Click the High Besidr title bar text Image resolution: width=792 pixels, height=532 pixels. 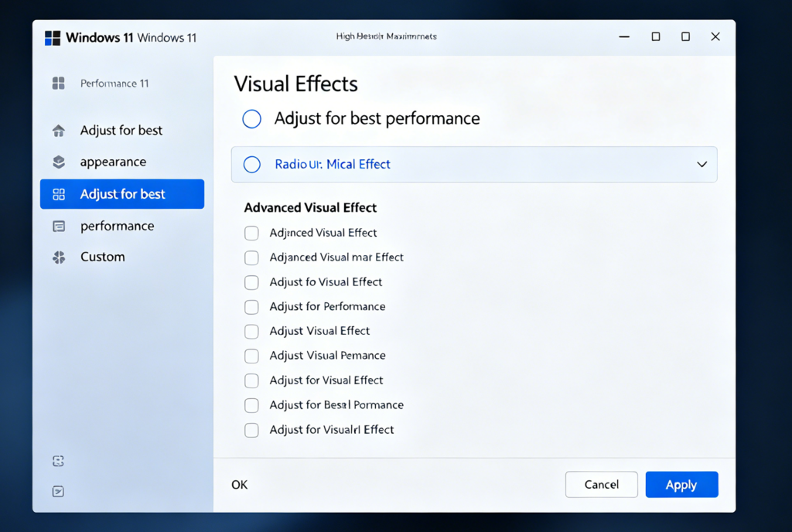(x=387, y=36)
